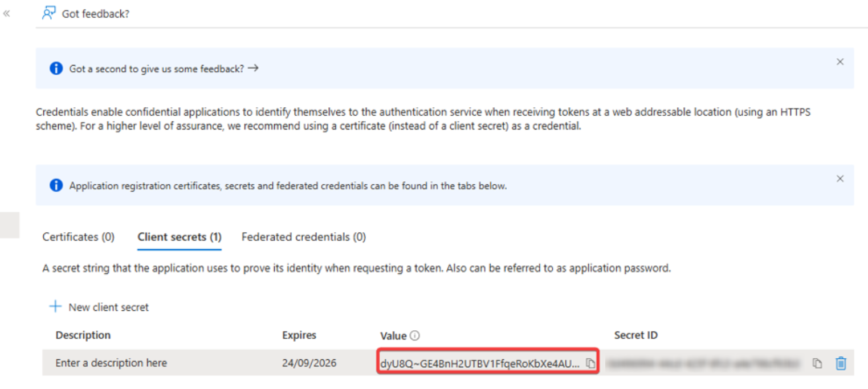The width and height of the screenshot is (868, 389).
Task: Close the application registration info banner
Action: coord(840,179)
